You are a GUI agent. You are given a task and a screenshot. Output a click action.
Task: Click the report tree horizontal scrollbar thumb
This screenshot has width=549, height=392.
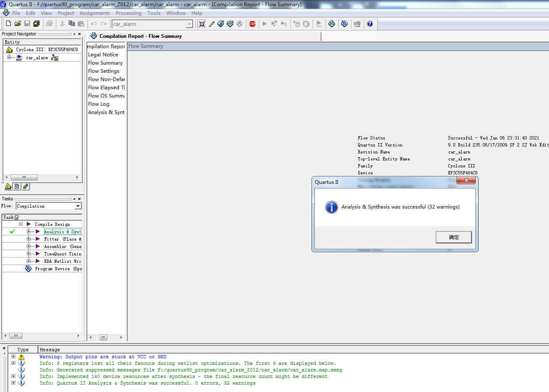(x=103, y=337)
